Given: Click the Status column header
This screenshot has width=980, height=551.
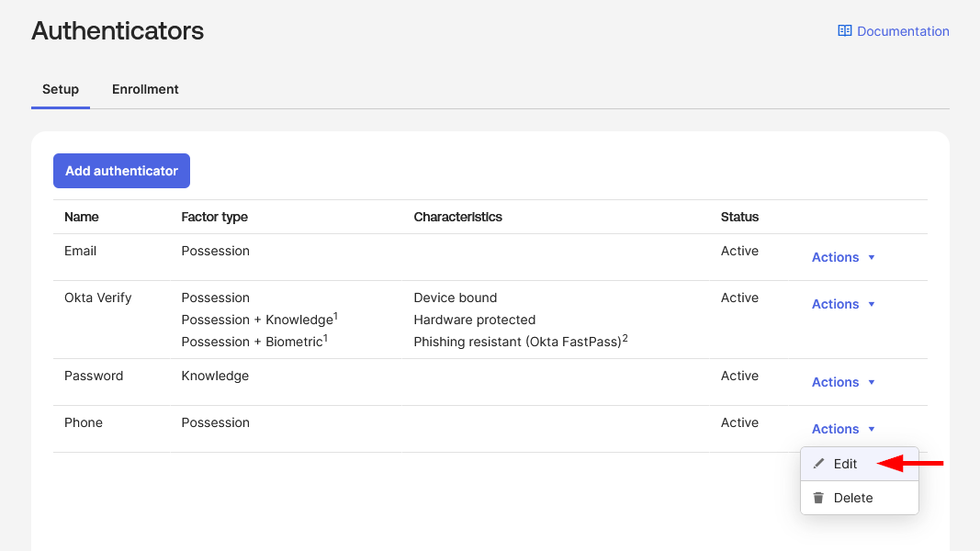Looking at the screenshot, I should pyautogui.click(x=739, y=217).
